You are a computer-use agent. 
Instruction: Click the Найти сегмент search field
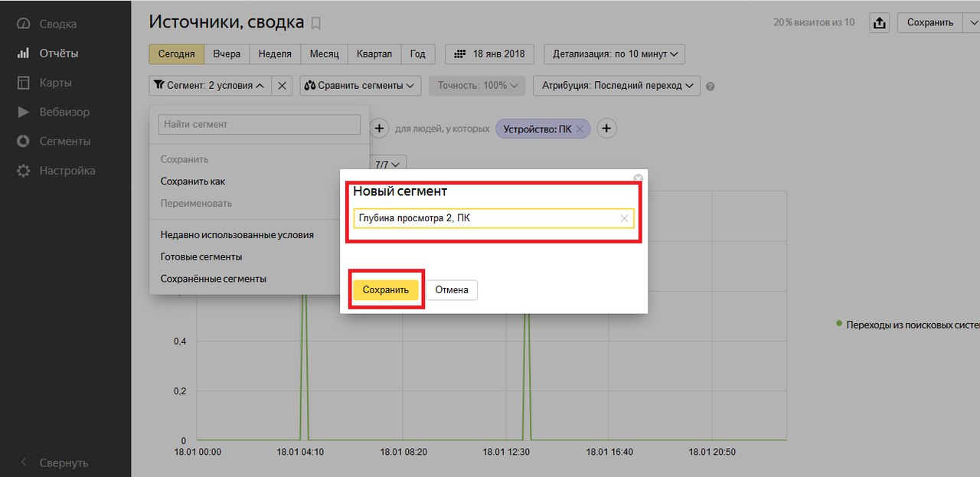[260, 124]
